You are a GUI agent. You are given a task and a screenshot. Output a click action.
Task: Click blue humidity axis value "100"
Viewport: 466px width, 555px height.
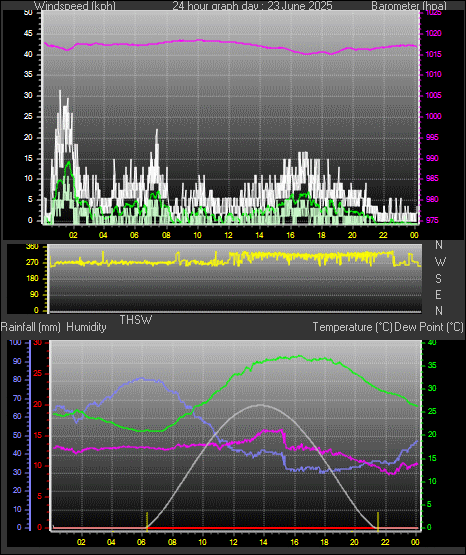(x=16, y=342)
